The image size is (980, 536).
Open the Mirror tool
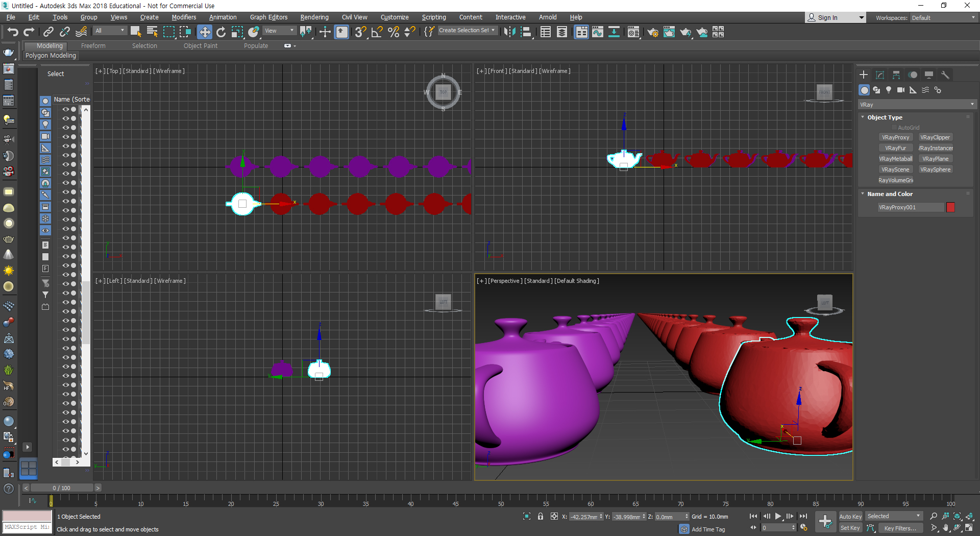click(x=509, y=32)
